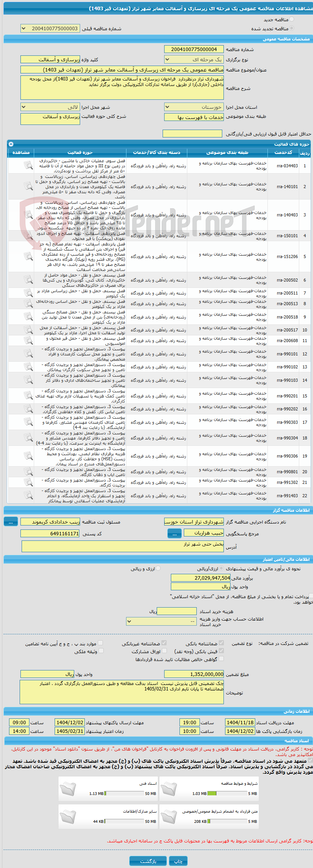Open the شهر محل اجرا dropdown

(50, 107)
